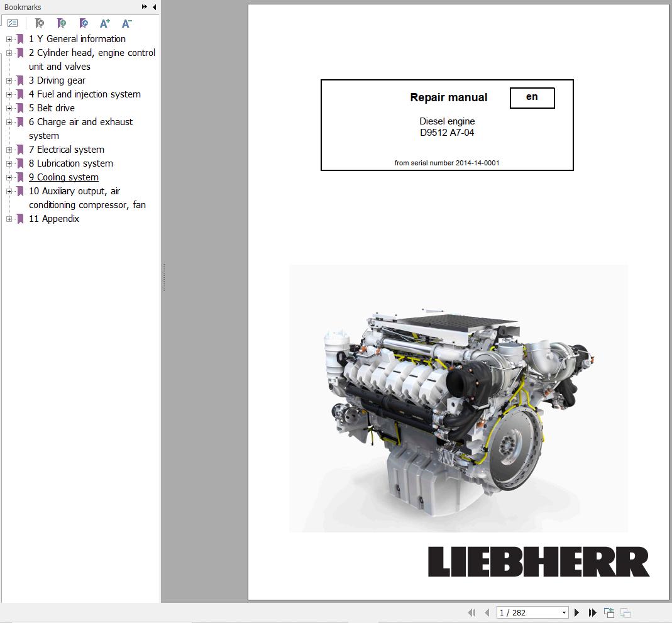Click the delete bookmark icon
This screenshot has height=623, width=672.
coord(40,23)
